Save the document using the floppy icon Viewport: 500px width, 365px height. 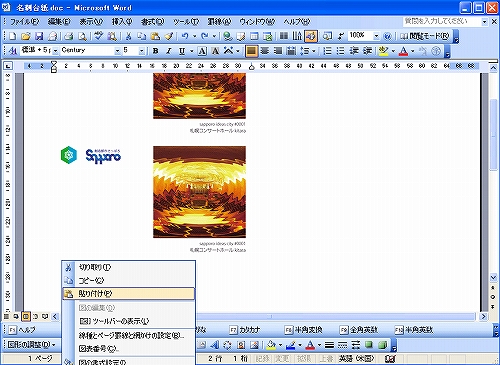coord(39,36)
